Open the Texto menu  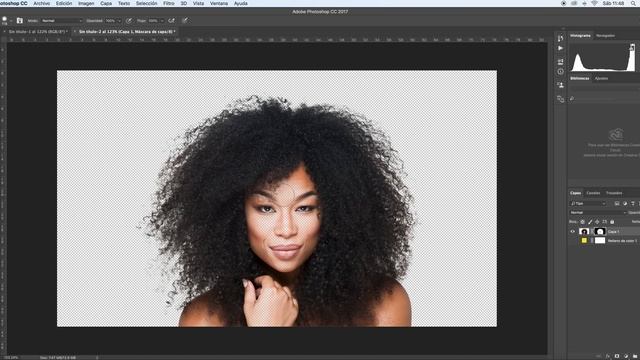124,3
